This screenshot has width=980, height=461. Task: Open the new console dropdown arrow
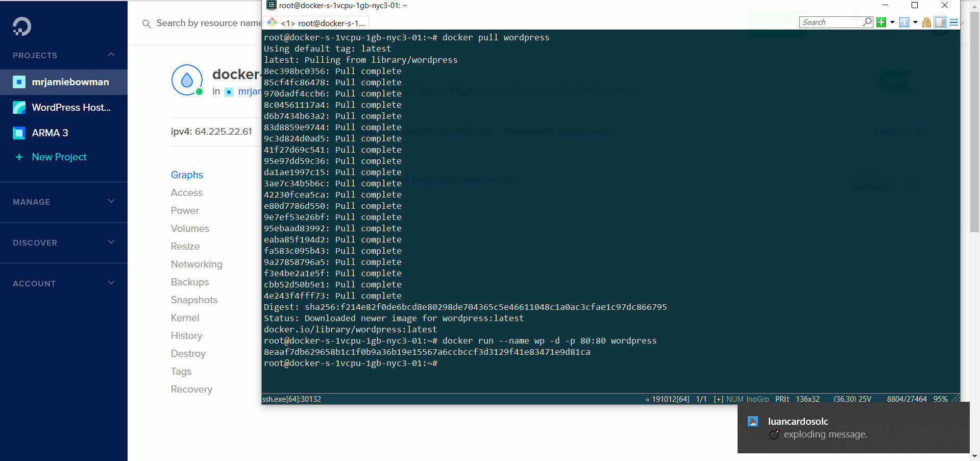pyautogui.click(x=892, y=22)
